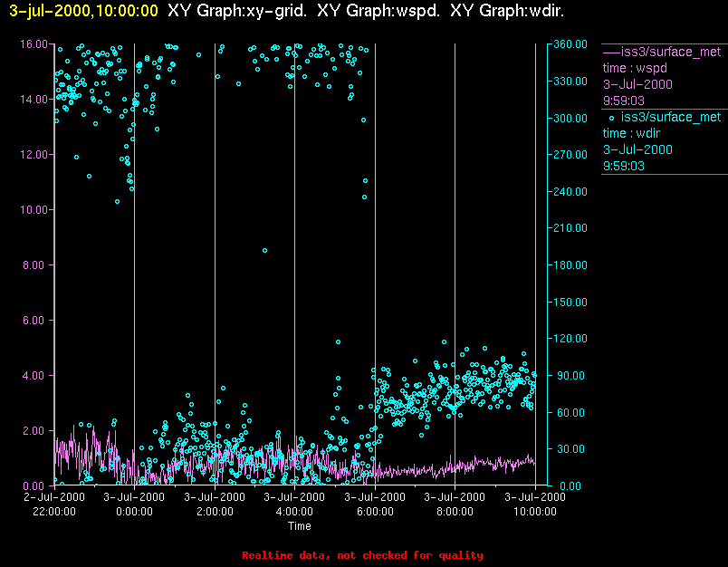Image resolution: width=728 pixels, height=567 pixels.
Task: Click the left axis value 12.00
Action: pos(34,155)
